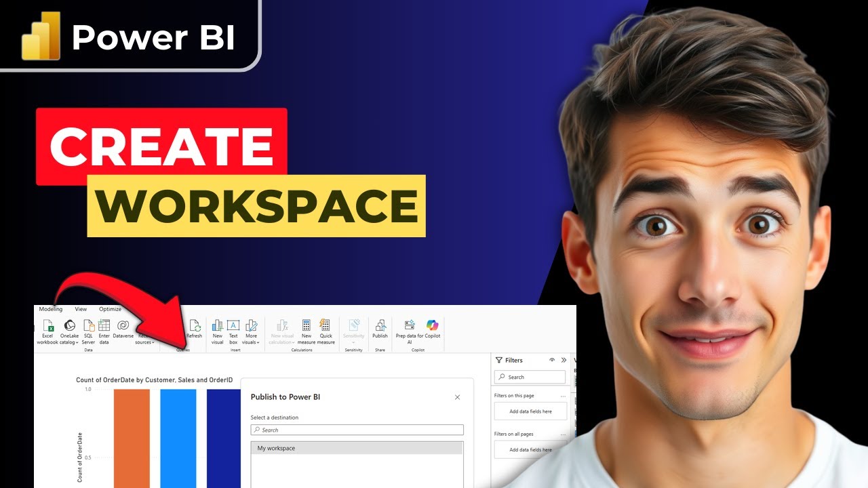Click Add data fields here under this page

click(530, 411)
